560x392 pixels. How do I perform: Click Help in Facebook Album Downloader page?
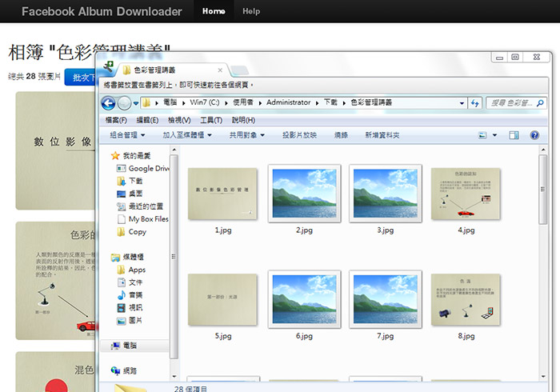tap(251, 11)
